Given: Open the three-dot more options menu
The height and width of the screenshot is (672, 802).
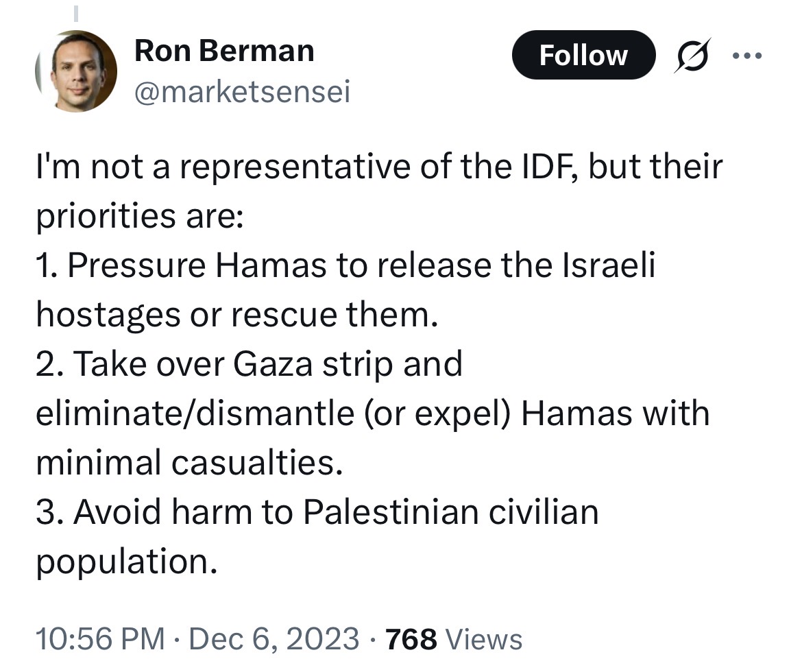Looking at the screenshot, I should pos(747,56).
